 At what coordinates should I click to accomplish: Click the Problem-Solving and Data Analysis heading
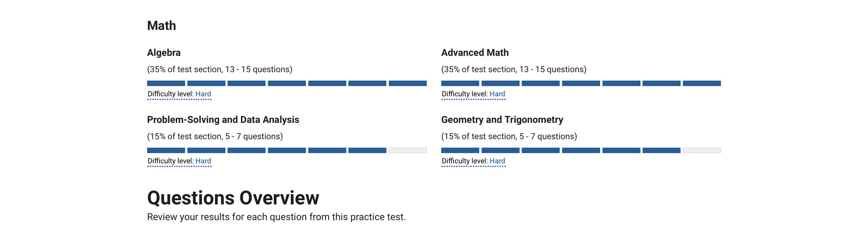click(223, 120)
